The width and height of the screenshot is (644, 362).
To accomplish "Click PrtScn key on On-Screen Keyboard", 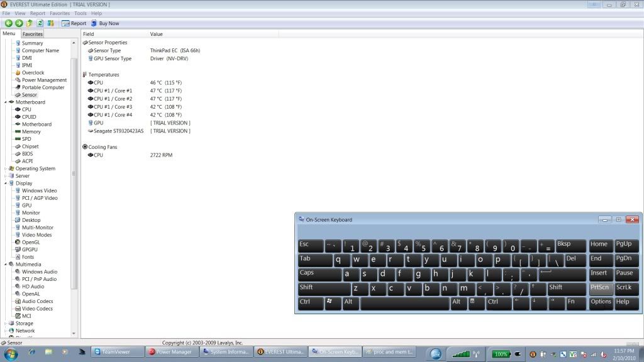I will coord(601,289).
